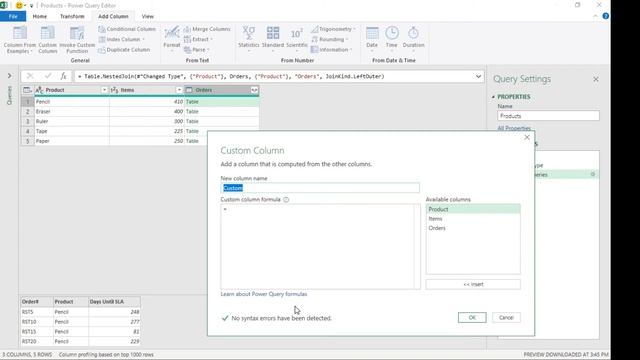Expand the formula bar chevron
Image resolution: width=640 pixels, height=360 pixels.
click(x=478, y=76)
